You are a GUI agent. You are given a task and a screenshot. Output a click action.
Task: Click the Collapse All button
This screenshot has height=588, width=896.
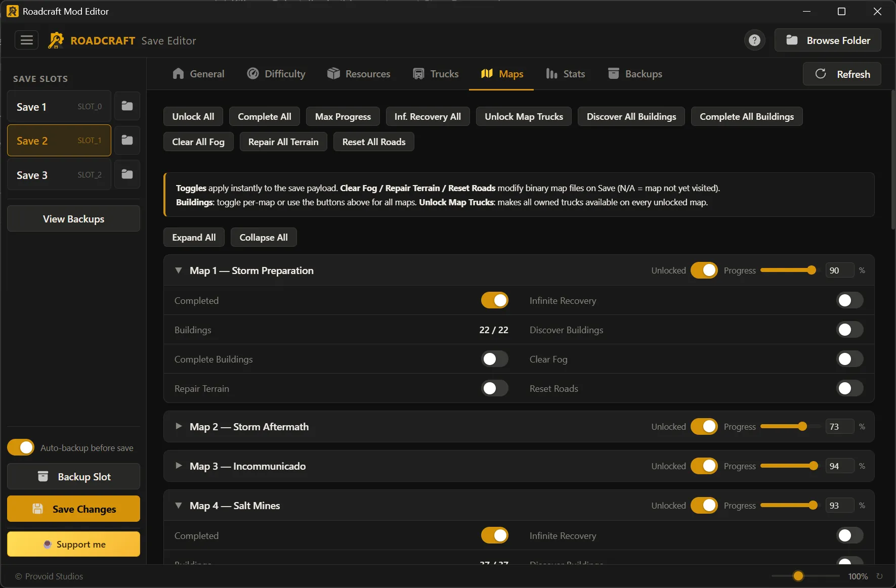[264, 237]
